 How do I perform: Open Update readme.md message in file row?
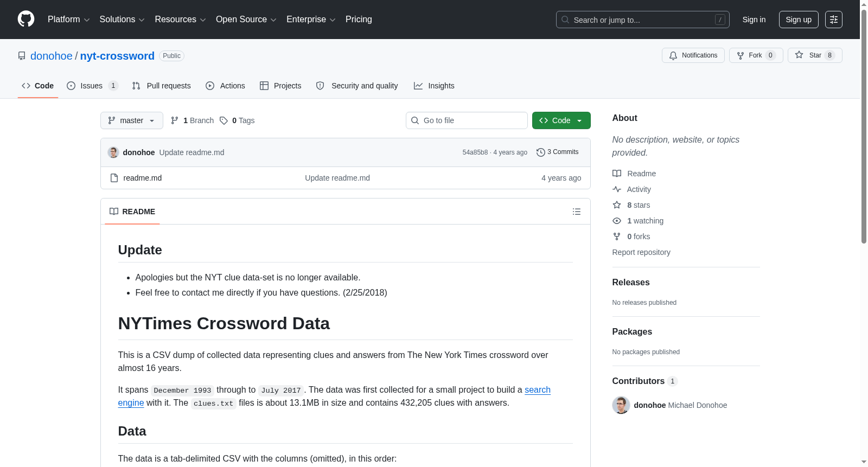(337, 178)
